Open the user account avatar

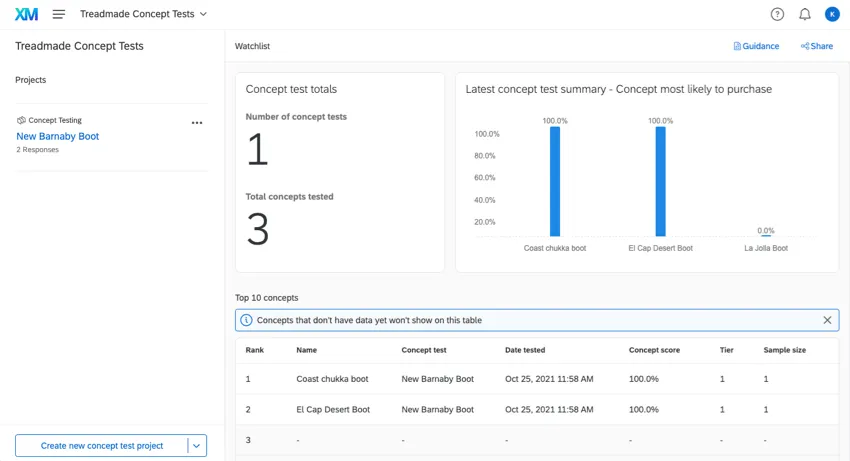point(832,14)
